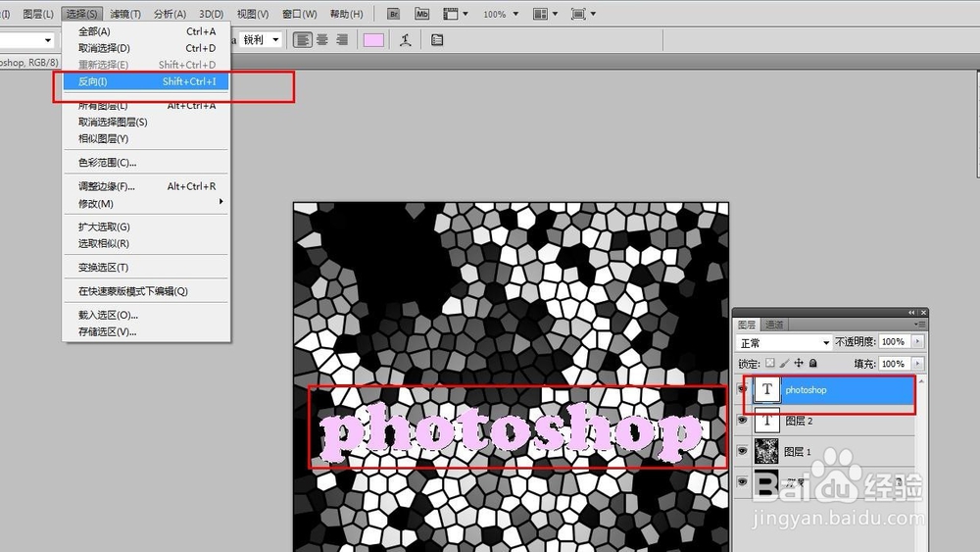Open Mini Bridge with the Mb icon
This screenshot has height=552, width=980.
click(x=421, y=14)
